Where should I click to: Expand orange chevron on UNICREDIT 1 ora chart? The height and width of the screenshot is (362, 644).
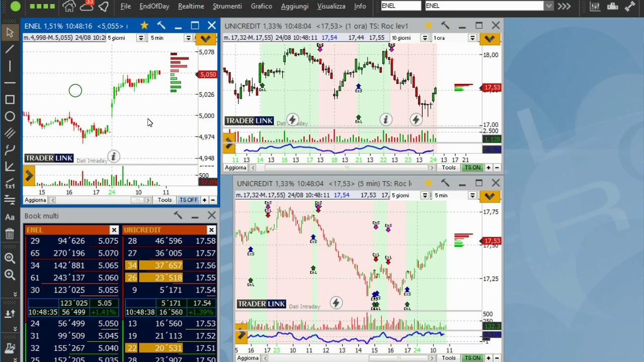pos(490,39)
